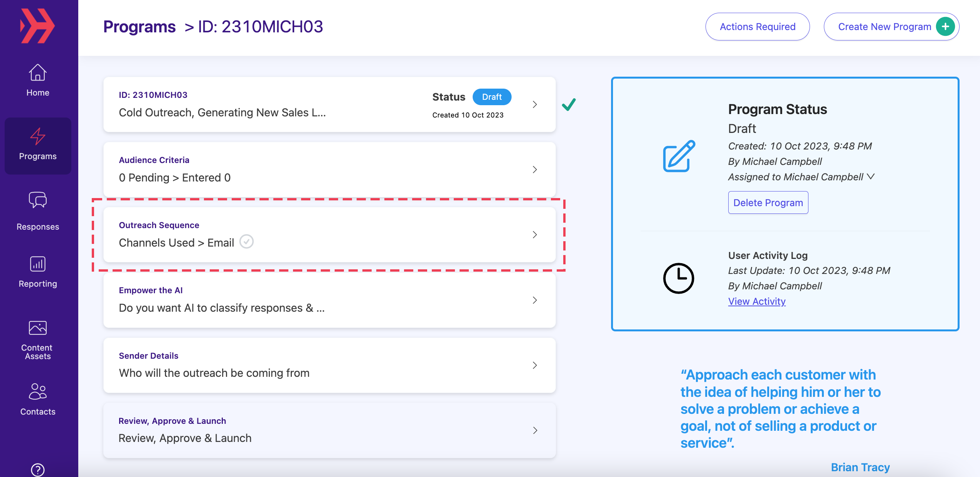
Task: Click the green checkmark beside program card
Action: (569, 104)
